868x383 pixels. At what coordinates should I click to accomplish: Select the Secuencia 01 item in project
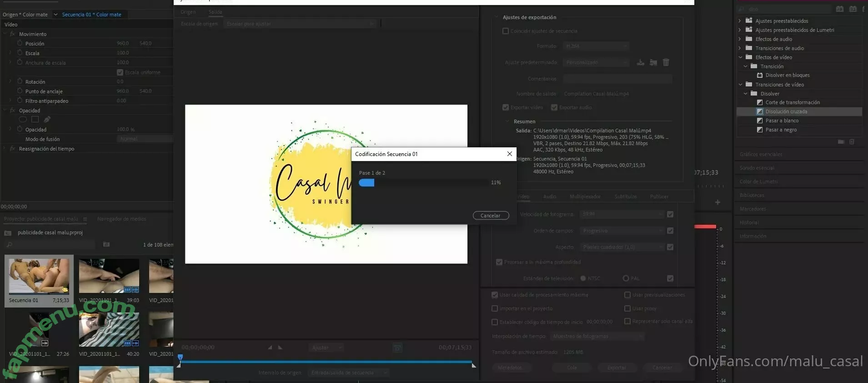(39, 281)
